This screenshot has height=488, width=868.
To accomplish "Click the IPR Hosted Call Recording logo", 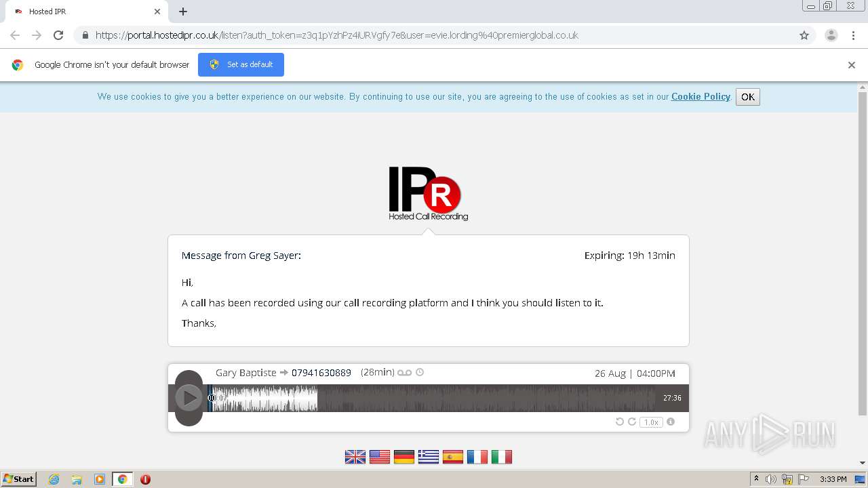I will 428,194.
